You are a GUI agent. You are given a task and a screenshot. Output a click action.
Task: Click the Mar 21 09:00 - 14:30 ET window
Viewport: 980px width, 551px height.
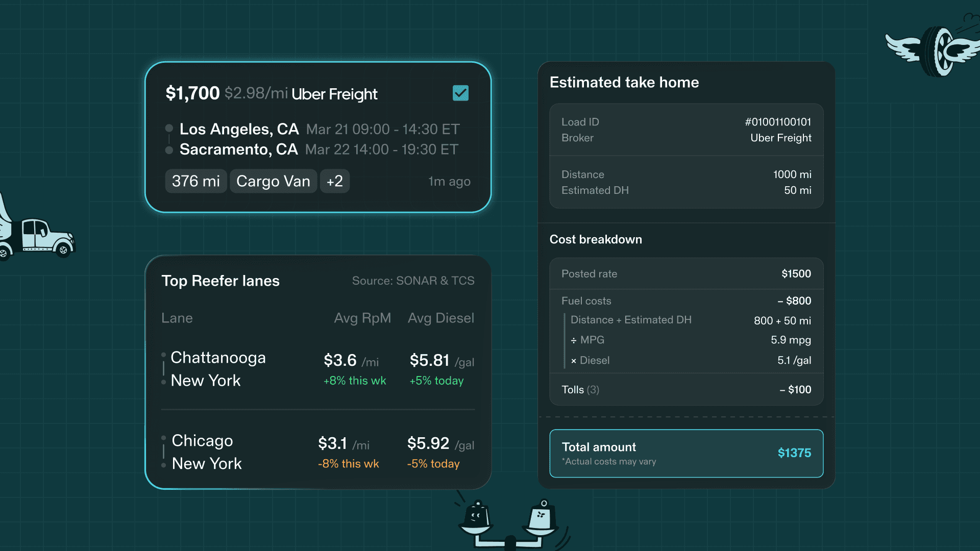(x=383, y=130)
